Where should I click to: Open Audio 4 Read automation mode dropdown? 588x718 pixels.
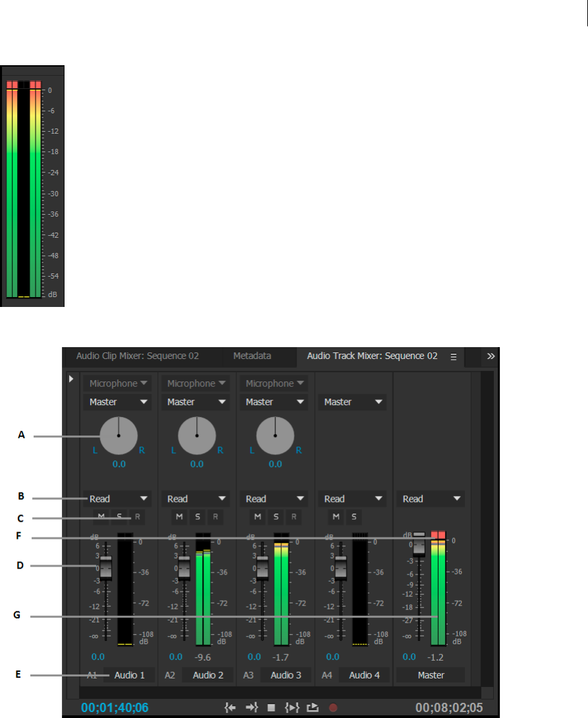coord(352,499)
